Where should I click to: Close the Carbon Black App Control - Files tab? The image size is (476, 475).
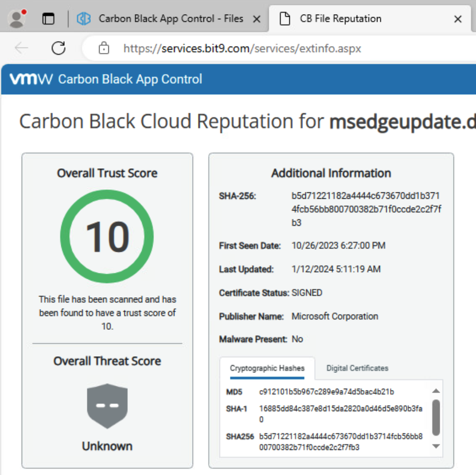coord(257,19)
